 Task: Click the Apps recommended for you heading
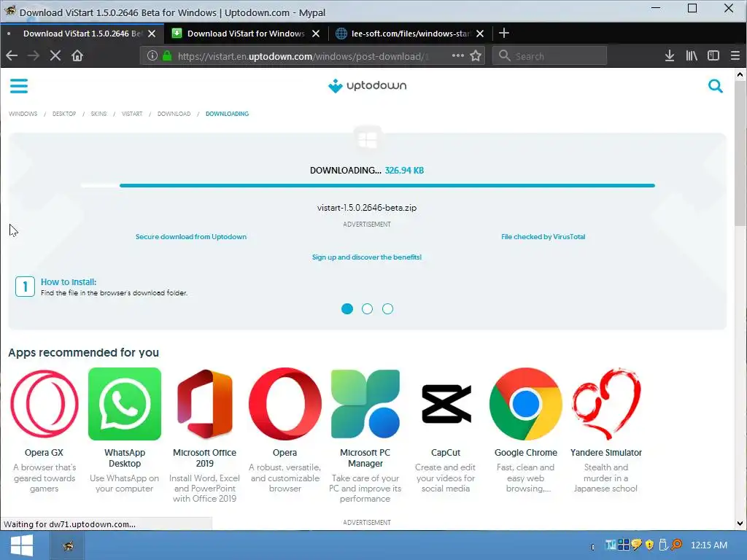[83, 352]
